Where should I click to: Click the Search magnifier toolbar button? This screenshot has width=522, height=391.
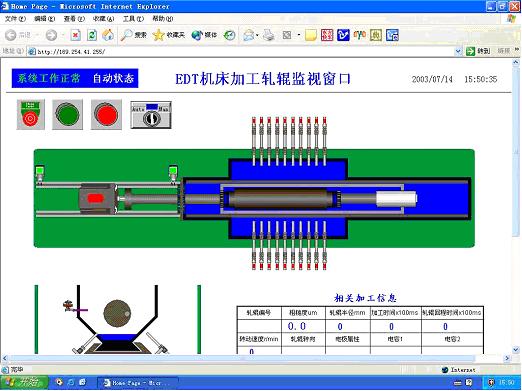[x=134, y=35]
